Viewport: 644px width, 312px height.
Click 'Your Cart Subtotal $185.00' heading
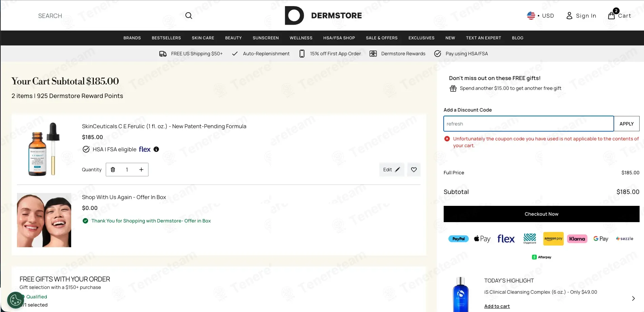(65, 81)
